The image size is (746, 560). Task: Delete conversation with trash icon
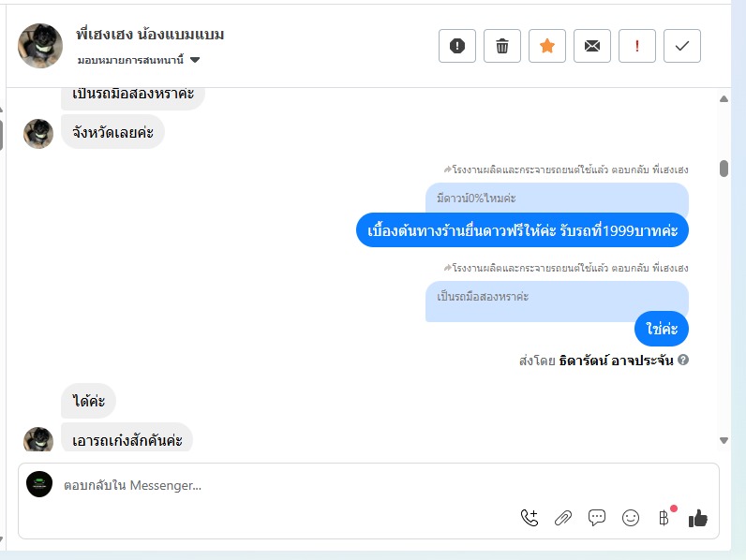click(x=502, y=46)
